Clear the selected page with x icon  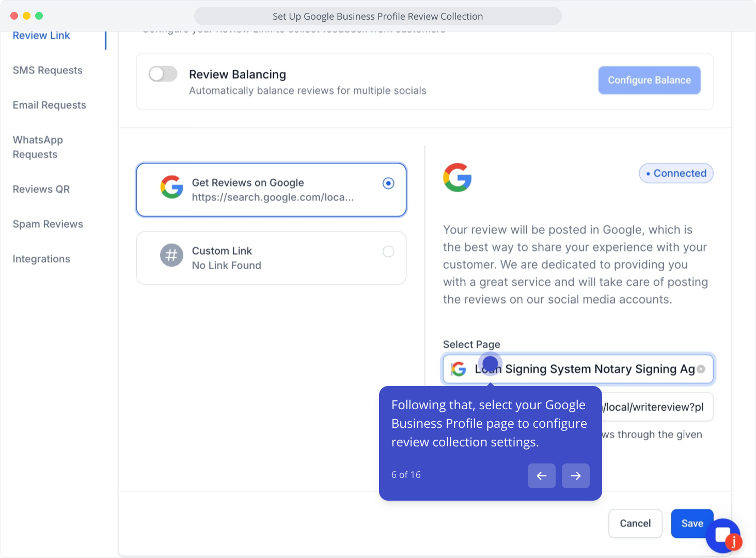tap(701, 369)
